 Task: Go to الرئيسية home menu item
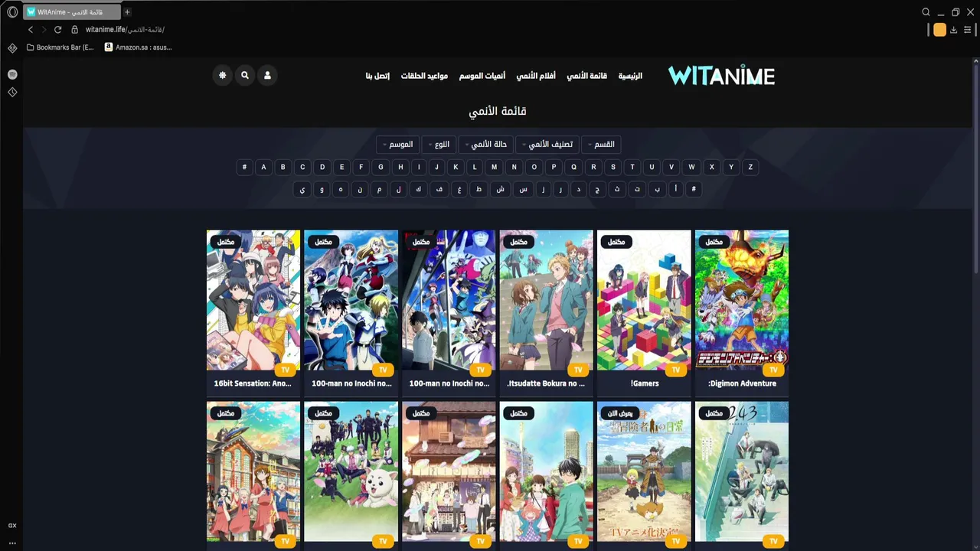[x=630, y=76]
